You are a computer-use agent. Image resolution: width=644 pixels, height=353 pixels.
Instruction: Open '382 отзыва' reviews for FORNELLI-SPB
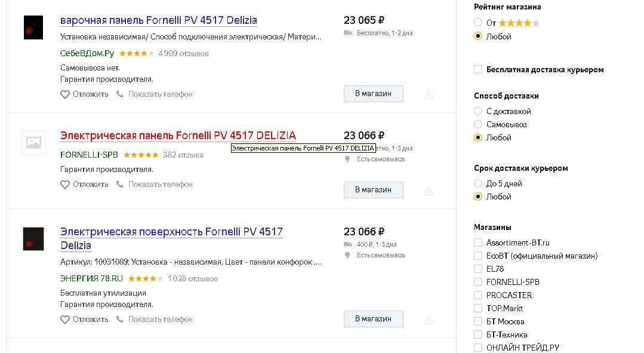[x=183, y=155]
